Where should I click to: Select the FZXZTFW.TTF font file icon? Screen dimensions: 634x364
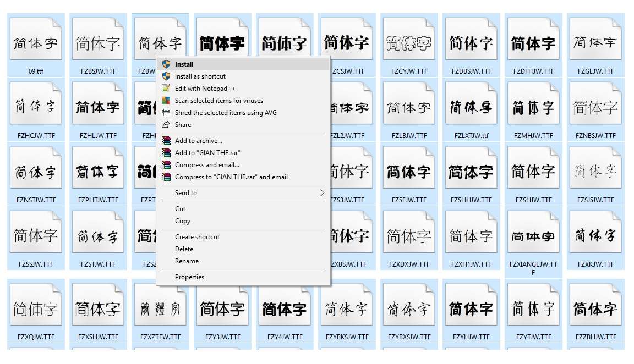point(161,305)
